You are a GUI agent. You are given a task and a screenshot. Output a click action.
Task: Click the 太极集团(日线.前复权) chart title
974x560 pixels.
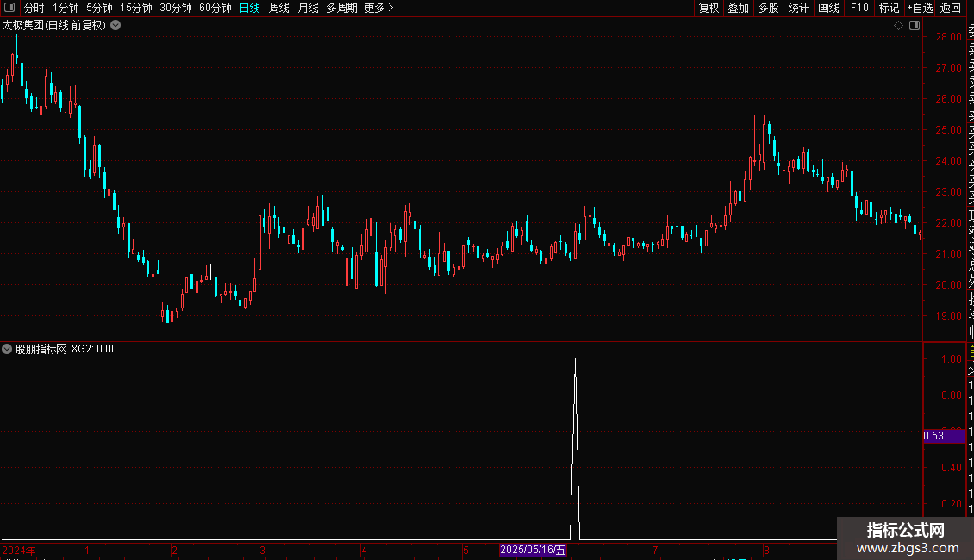coord(54,26)
